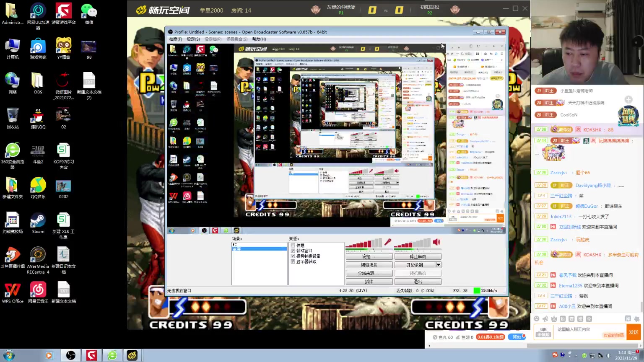
Task: Open the Windows Start menu
Action: coord(8,356)
